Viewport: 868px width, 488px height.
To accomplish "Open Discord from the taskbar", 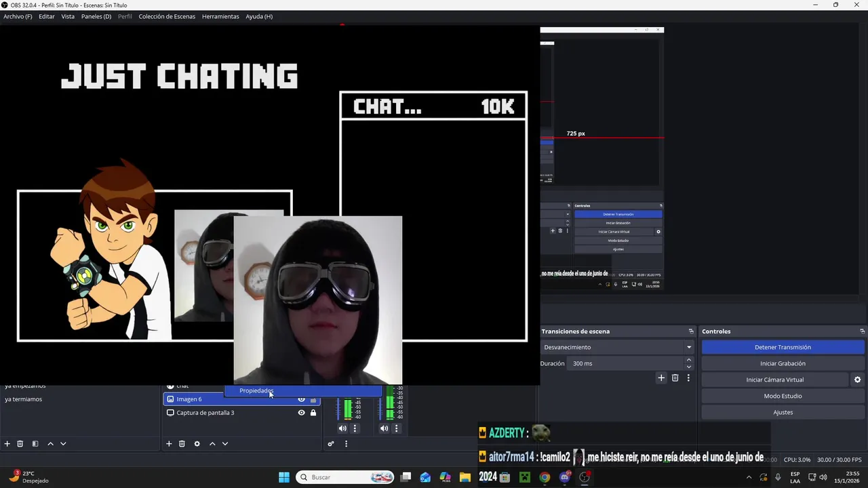I will pyautogui.click(x=564, y=477).
